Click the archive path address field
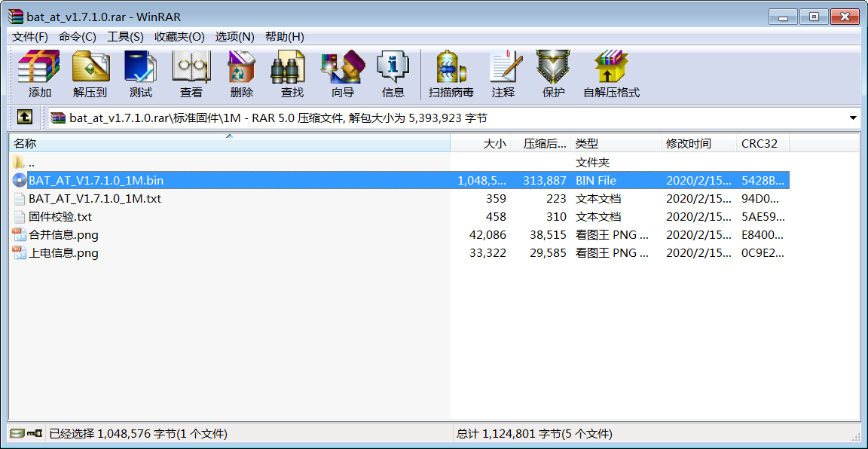868x449 pixels. point(455,118)
